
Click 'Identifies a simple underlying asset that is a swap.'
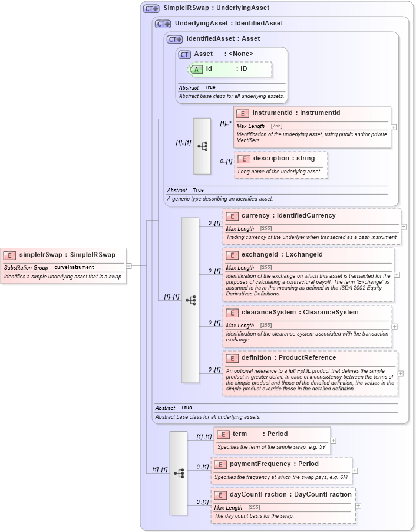63,277
